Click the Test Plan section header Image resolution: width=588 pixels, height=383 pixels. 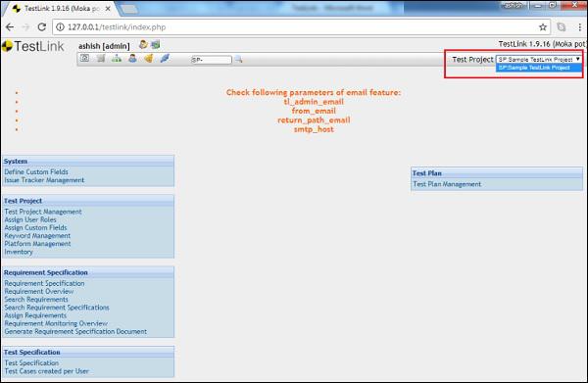point(497,173)
